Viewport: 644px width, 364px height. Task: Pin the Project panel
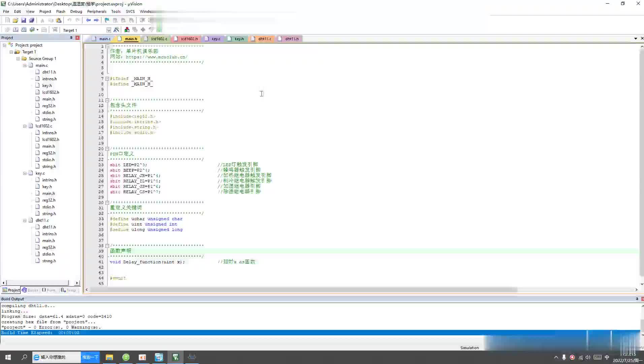[x=71, y=38]
